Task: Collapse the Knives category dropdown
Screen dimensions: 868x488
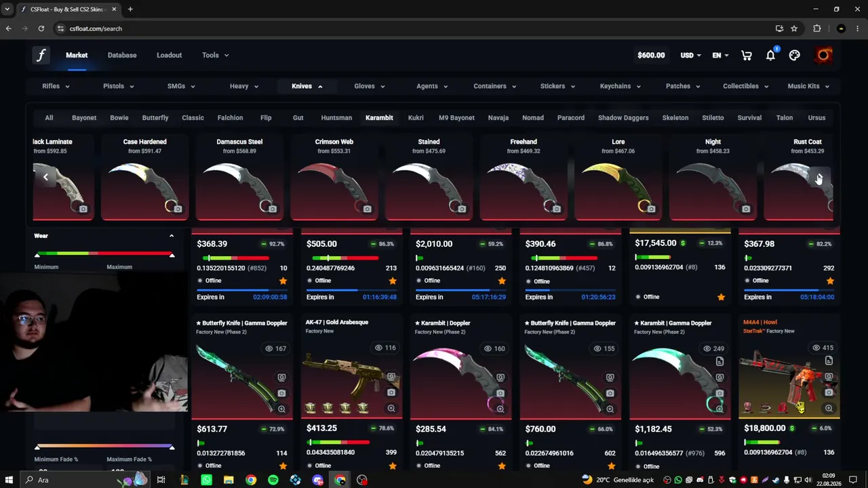Action: tap(307, 86)
